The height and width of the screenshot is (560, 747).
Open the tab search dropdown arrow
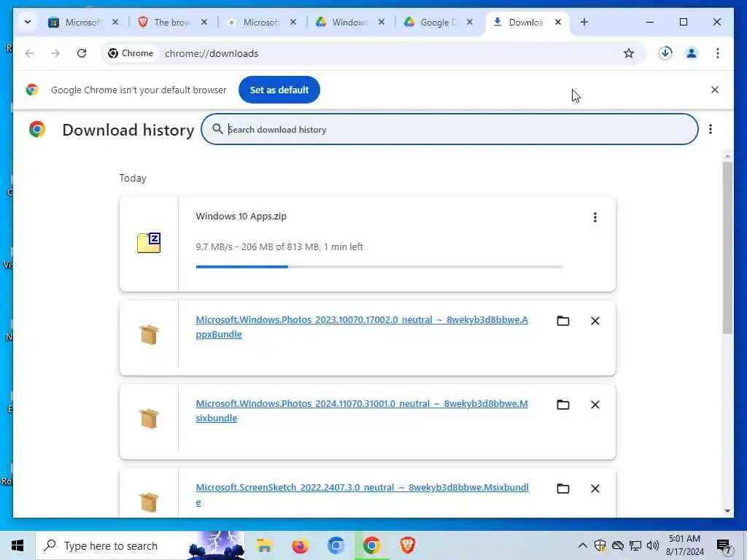pyautogui.click(x=28, y=22)
